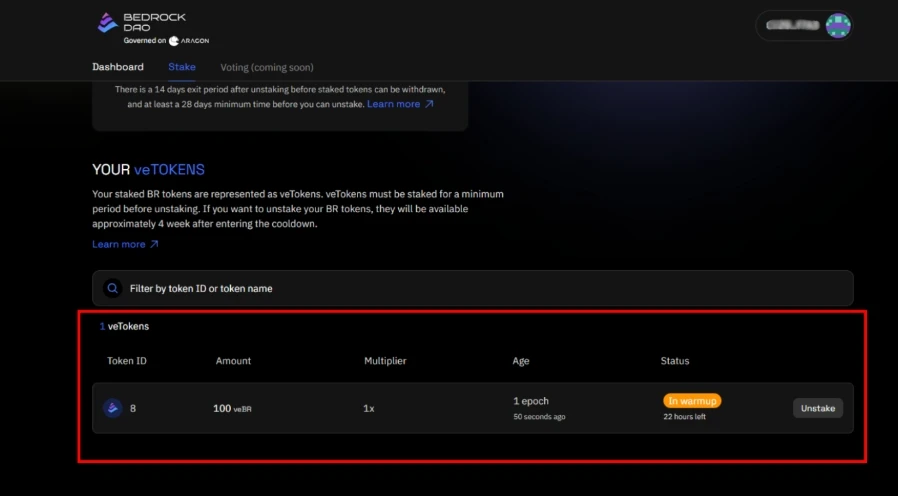Click the In warmup status badge
Screen dimensions: 898x496
click(x=692, y=401)
